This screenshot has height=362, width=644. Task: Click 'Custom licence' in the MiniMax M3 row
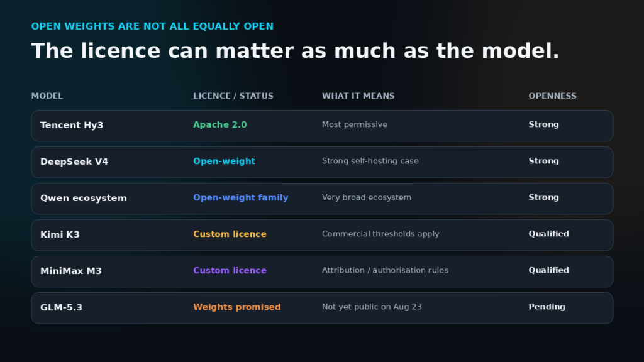[x=230, y=271]
